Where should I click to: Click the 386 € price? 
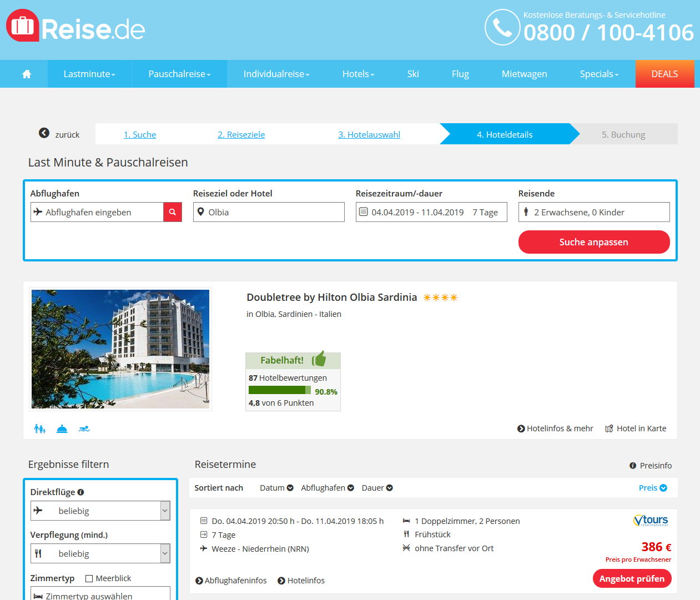(656, 547)
